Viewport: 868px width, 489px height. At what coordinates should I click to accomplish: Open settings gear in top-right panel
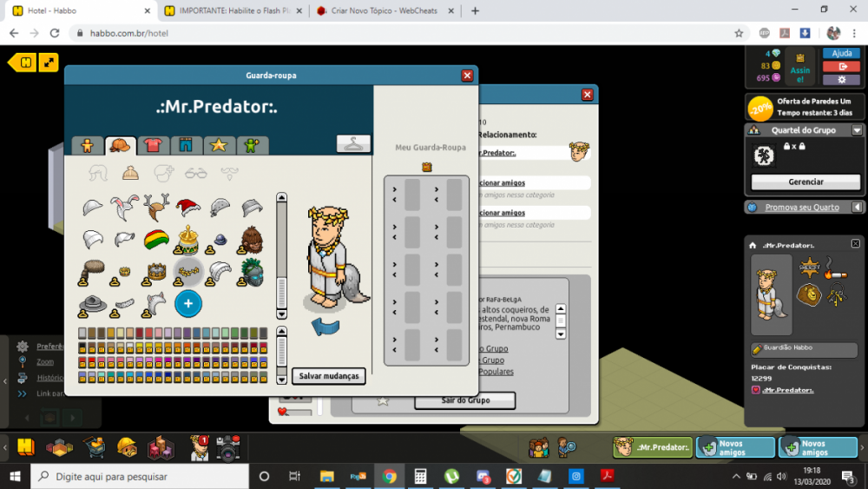point(841,80)
